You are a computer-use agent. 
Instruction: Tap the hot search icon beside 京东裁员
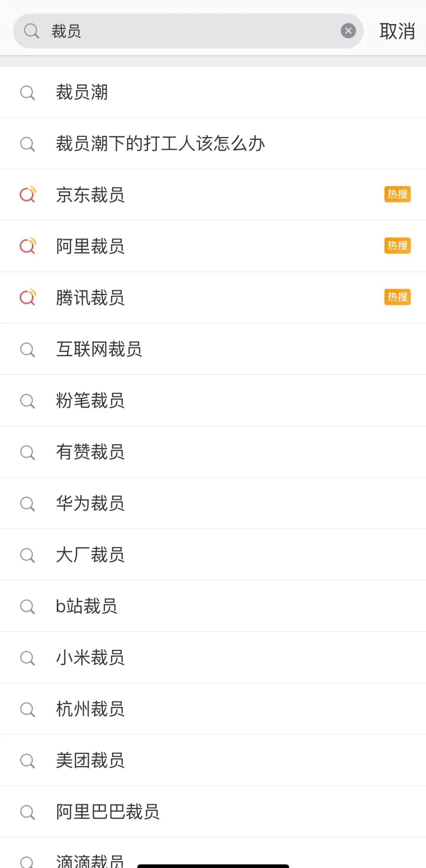[28, 195]
